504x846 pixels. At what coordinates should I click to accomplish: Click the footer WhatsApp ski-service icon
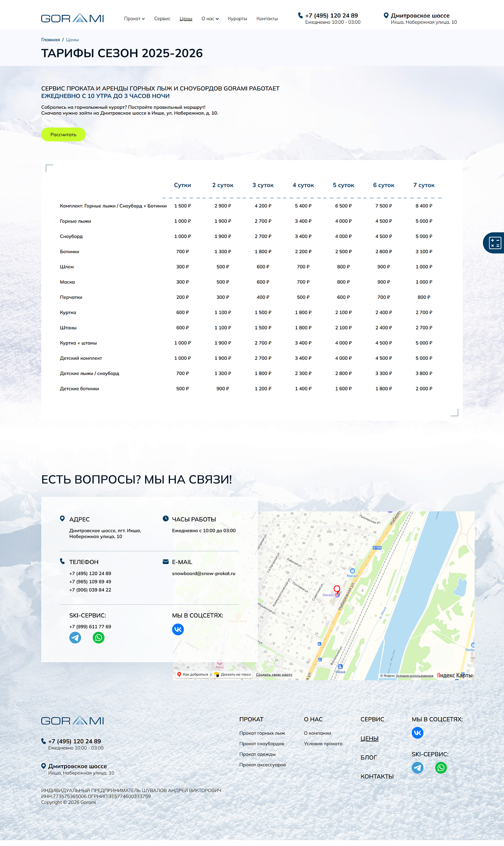tap(441, 767)
